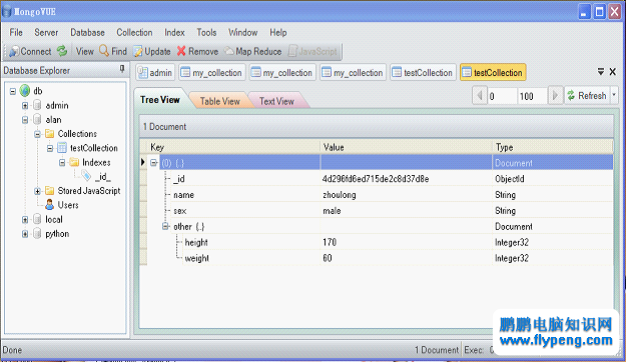Screen dimensions: 626x362
Task: Switch to Table View tab
Action: [220, 101]
